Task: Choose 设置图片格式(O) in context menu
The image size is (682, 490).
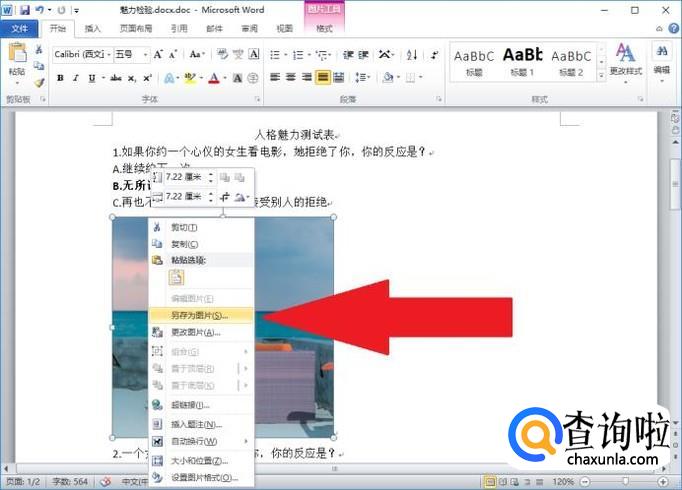Action: tap(201, 477)
